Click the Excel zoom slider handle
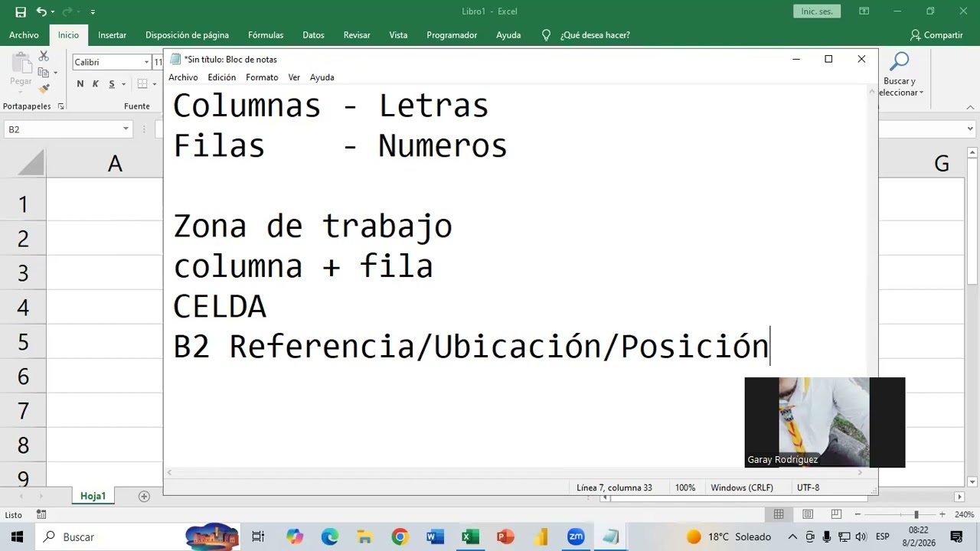This screenshot has width=980, height=551. click(x=916, y=515)
